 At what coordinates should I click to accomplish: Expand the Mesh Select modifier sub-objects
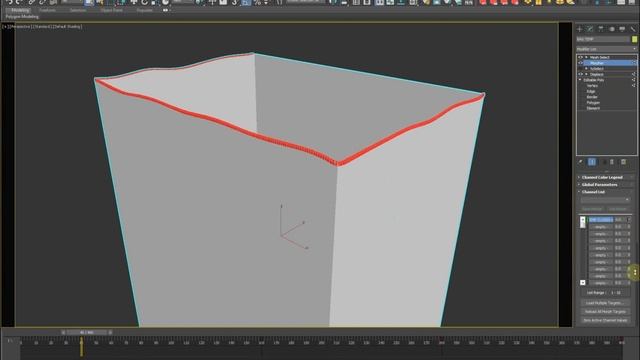(587, 58)
